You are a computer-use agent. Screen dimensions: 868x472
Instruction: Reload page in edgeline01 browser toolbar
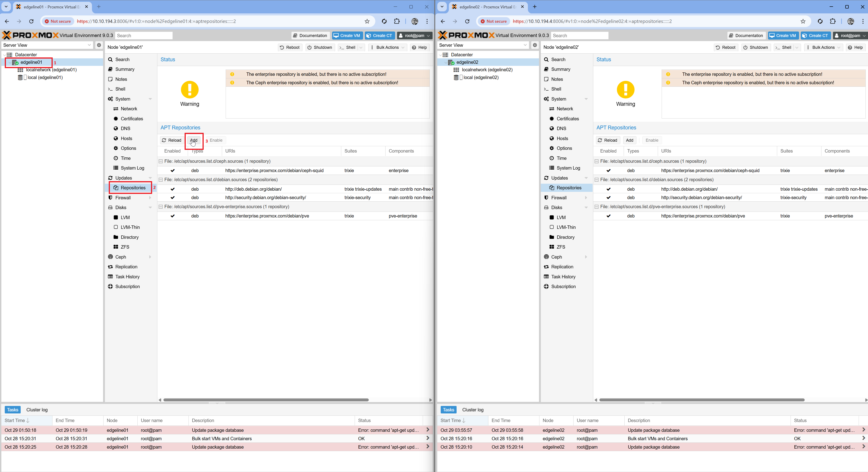(31, 21)
